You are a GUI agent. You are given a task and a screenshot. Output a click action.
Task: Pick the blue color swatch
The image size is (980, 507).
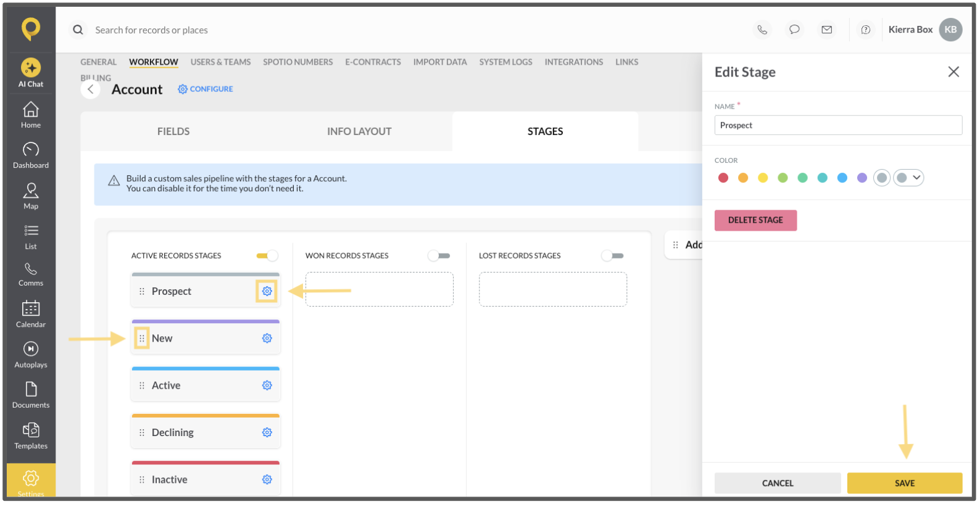[842, 178]
